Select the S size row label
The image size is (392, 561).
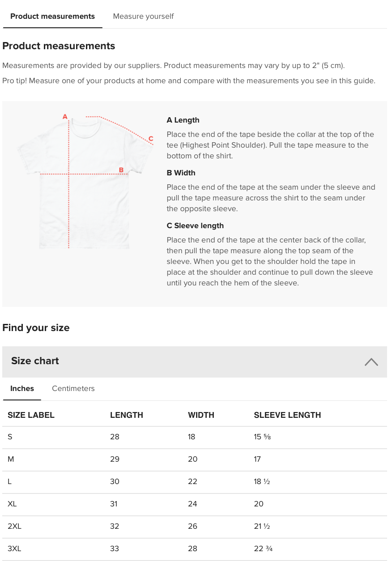[10, 437]
